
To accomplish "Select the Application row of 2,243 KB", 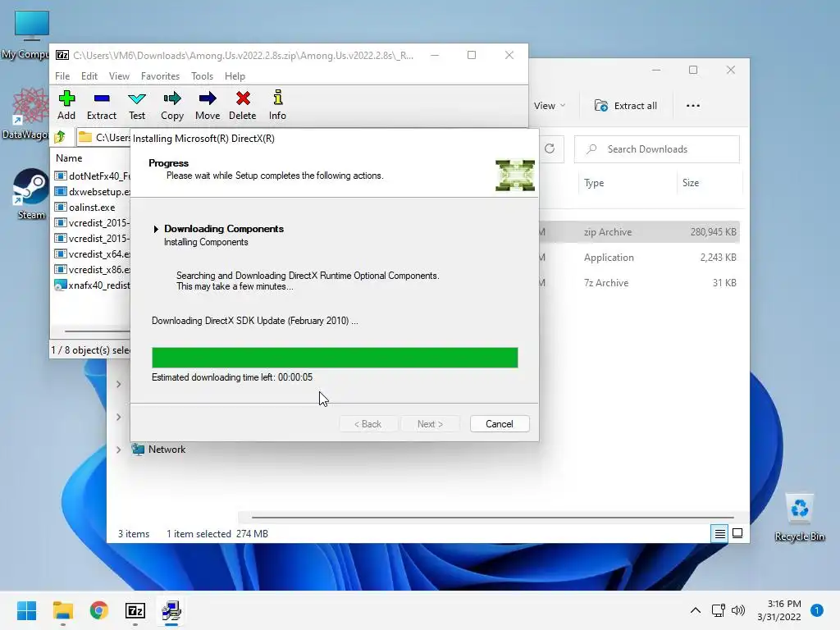I will (x=639, y=257).
